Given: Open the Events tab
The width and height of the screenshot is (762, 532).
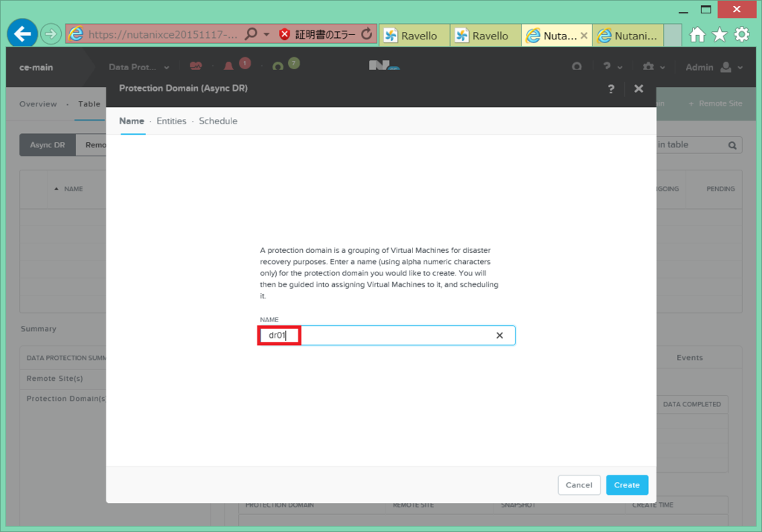Looking at the screenshot, I should click(x=690, y=358).
